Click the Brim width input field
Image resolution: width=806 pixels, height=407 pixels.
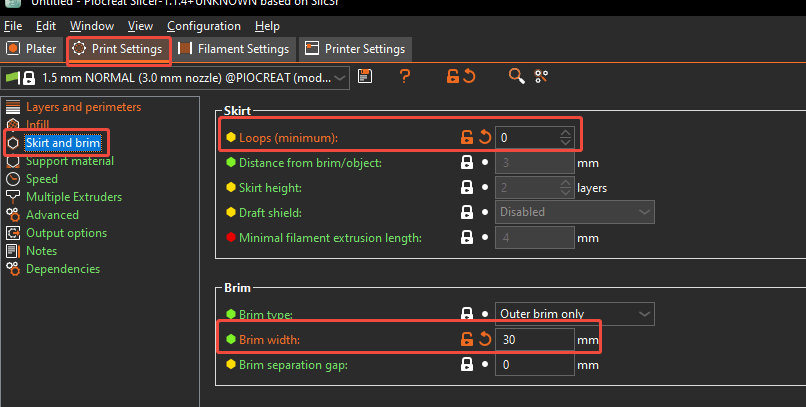tap(534, 340)
